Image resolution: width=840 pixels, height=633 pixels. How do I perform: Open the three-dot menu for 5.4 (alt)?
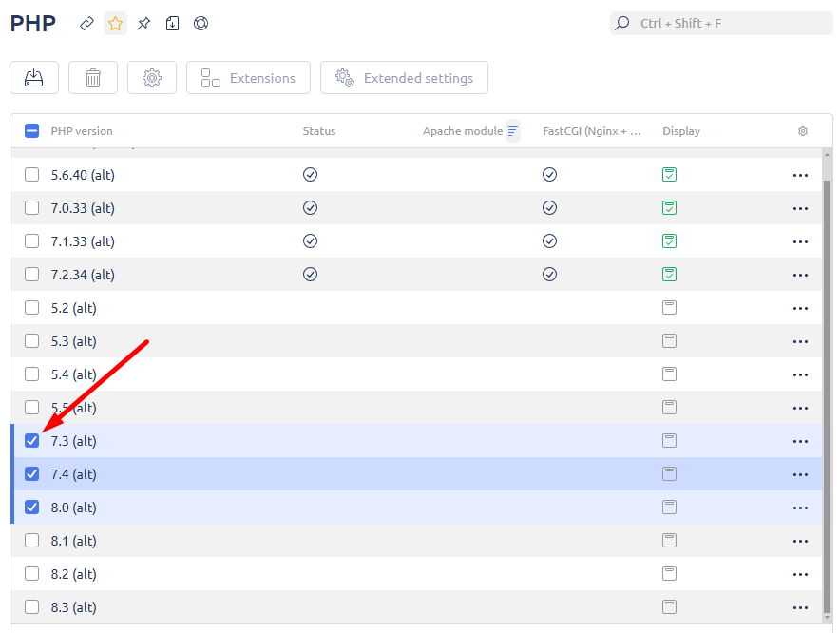(x=800, y=374)
